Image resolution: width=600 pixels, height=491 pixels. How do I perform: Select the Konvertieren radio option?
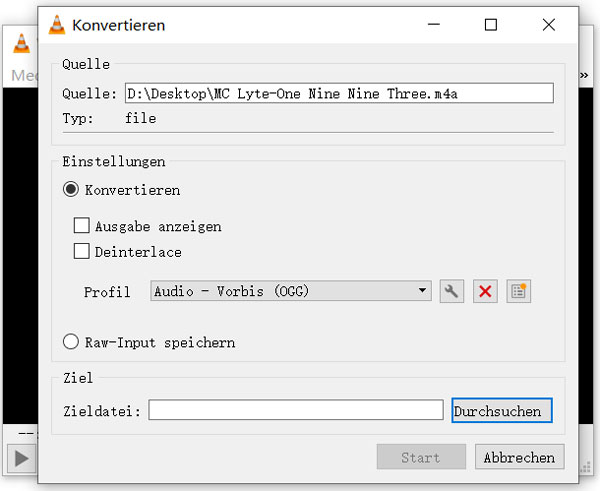(71, 189)
